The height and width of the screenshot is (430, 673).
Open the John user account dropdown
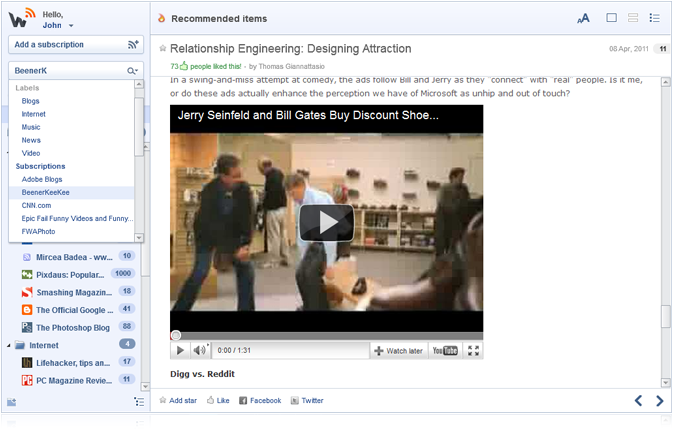click(x=71, y=26)
